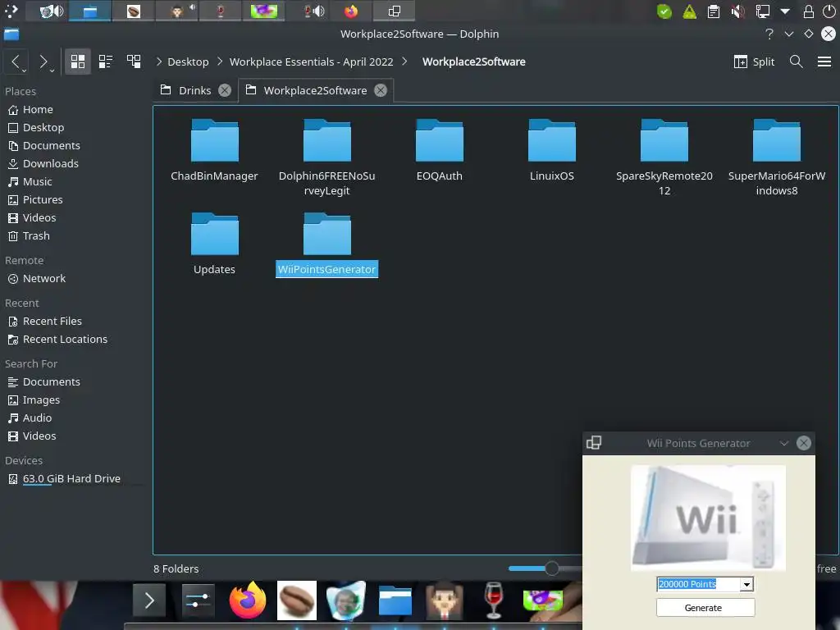Open the Wii Points Generator window menu icon
The height and width of the screenshot is (630, 840).
coord(594,443)
